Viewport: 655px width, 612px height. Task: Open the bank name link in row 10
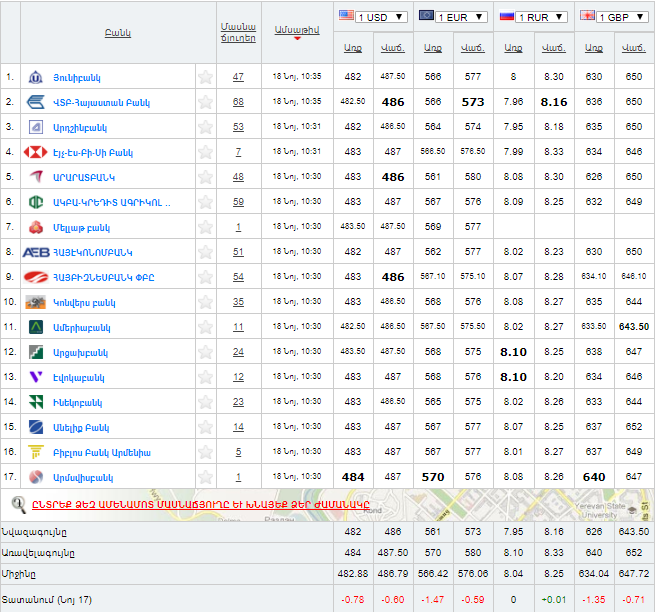pyautogui.click(x=84, y=303)
